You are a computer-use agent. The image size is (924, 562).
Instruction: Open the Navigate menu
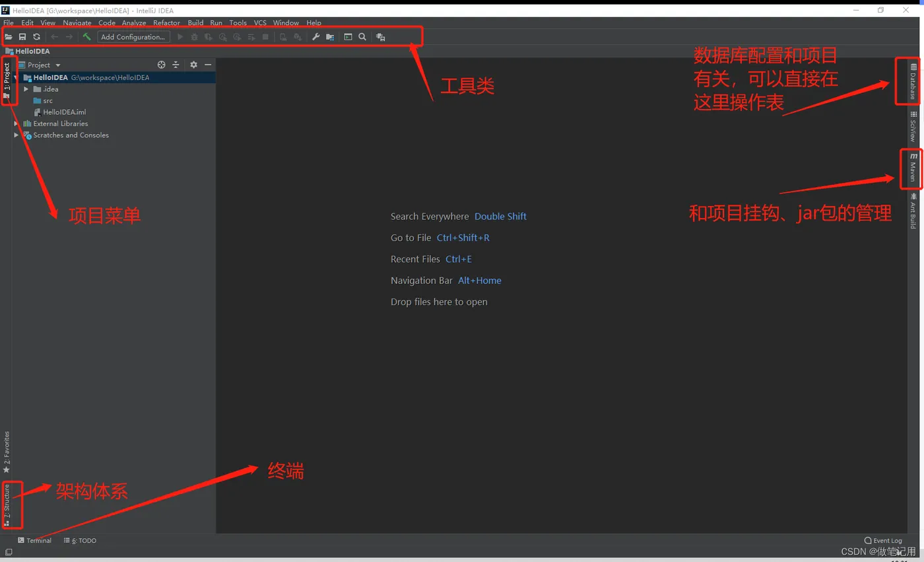77,22
